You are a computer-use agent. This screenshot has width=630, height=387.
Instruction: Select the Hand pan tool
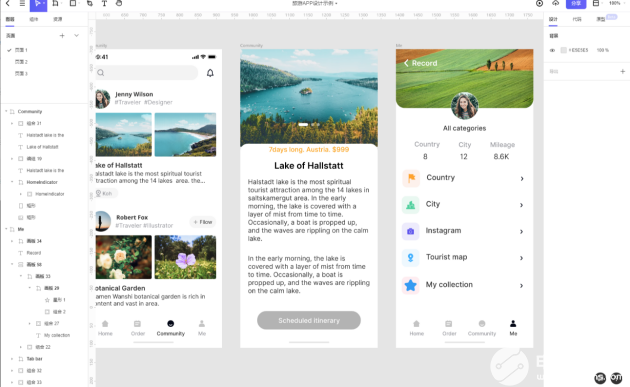pyautogui.click(x=119, y=3)
